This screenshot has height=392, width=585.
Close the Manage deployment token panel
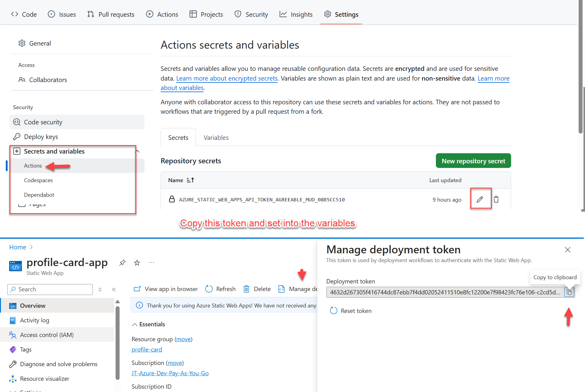(x=567, y=250)
